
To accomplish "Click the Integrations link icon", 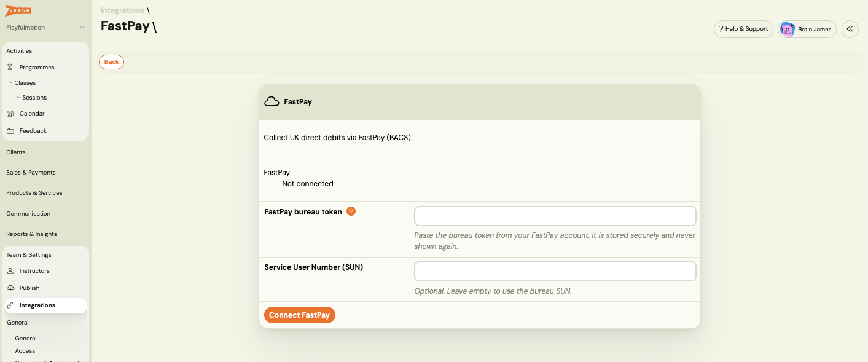I will pos(10,305).
